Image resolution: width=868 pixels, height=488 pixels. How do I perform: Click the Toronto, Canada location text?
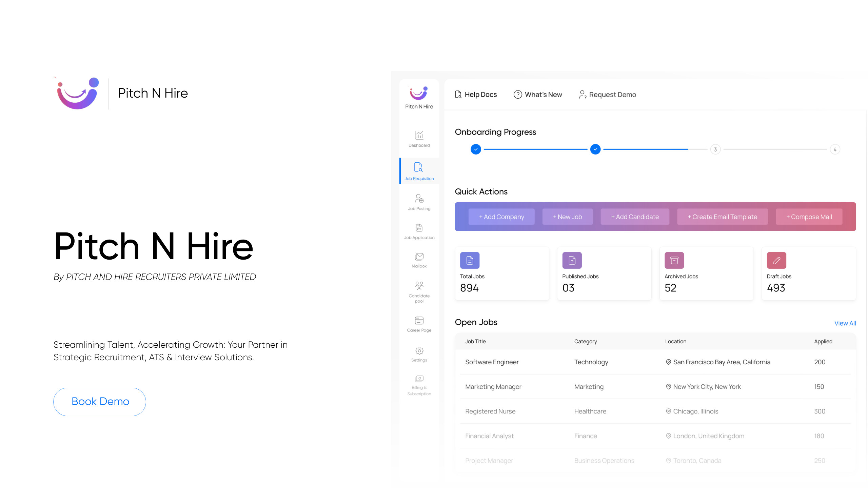(697, 461)
